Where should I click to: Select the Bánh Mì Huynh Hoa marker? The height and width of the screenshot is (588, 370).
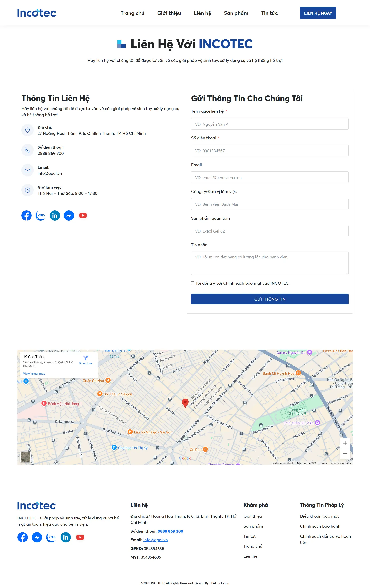[x=298, y=373]
